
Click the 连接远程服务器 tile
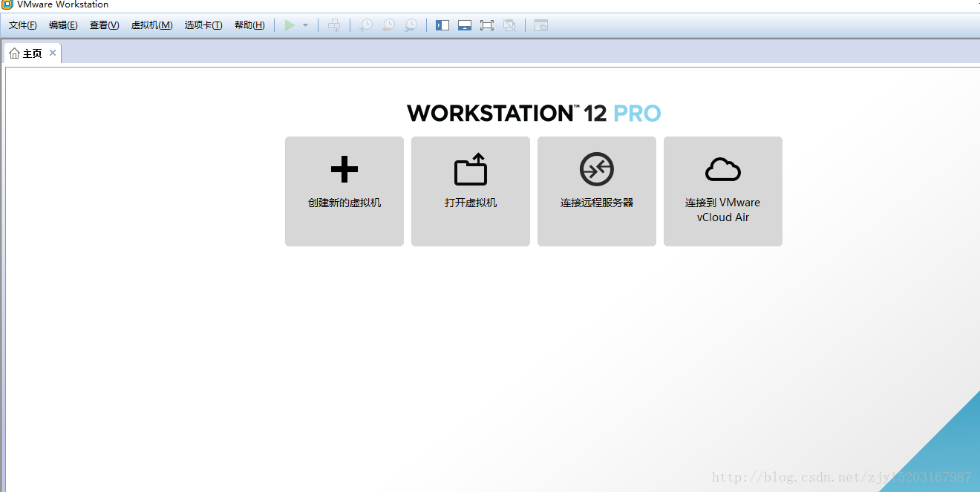coord(597,191)
